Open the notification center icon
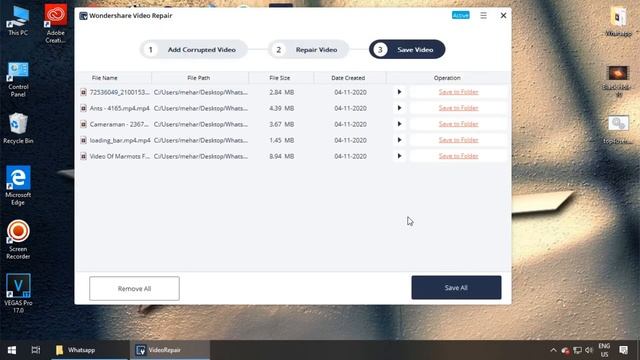This screenshot has width=640, height=360. [x=623, y=350]
